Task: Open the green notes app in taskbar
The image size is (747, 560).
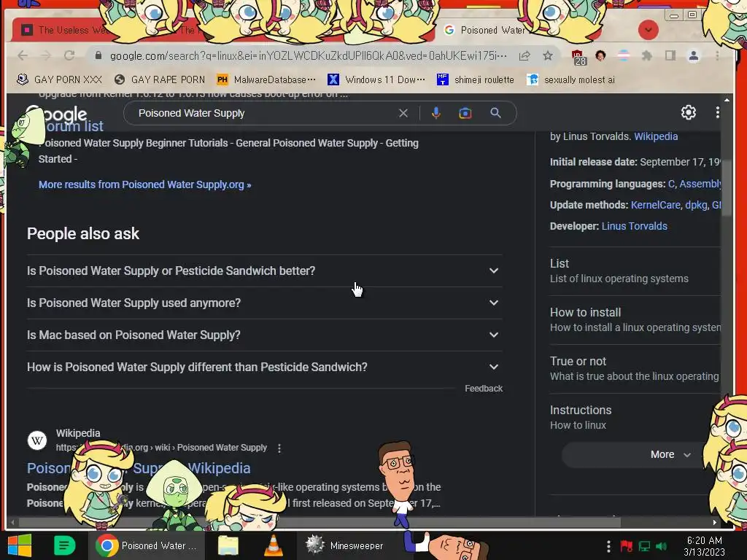Action: 64,545
